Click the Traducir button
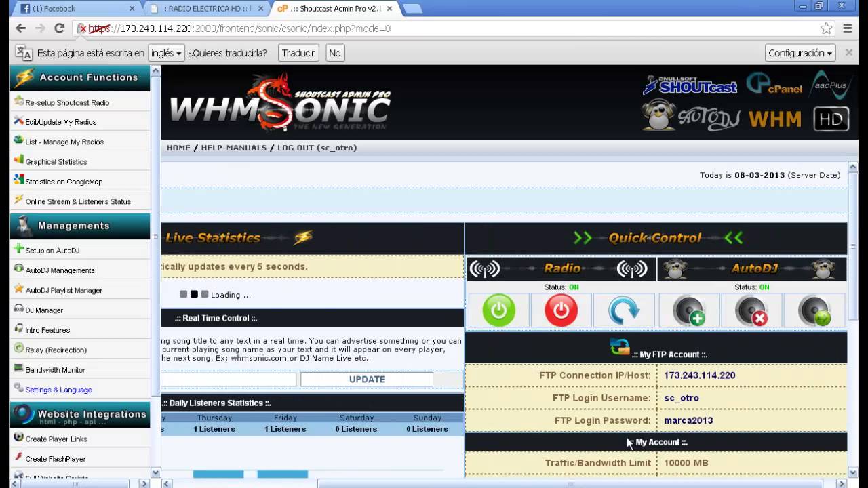 (298, 53)
